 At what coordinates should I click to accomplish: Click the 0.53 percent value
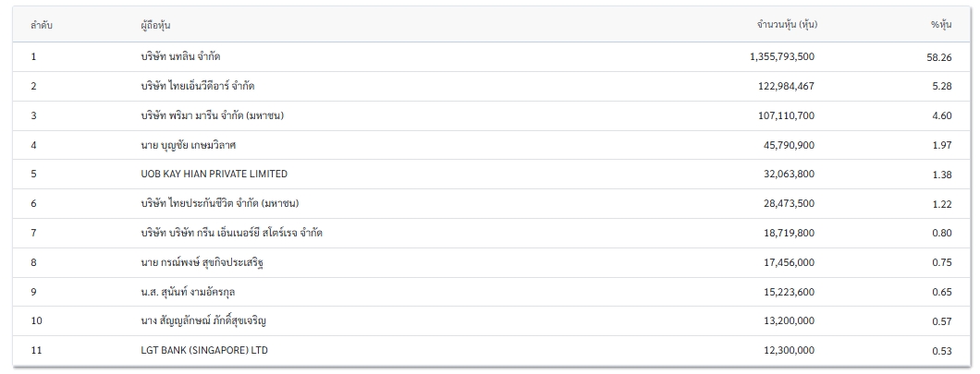(x=942, y=351)
